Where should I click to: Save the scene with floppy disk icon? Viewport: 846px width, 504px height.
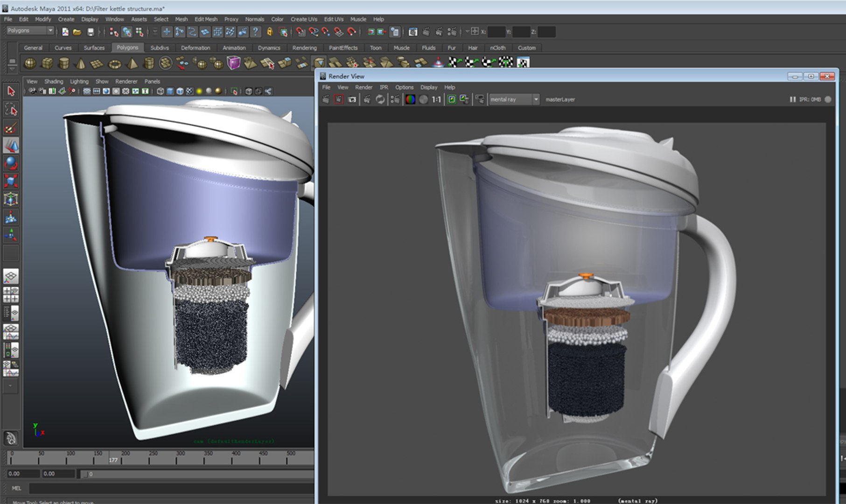(x=91, y=32)
